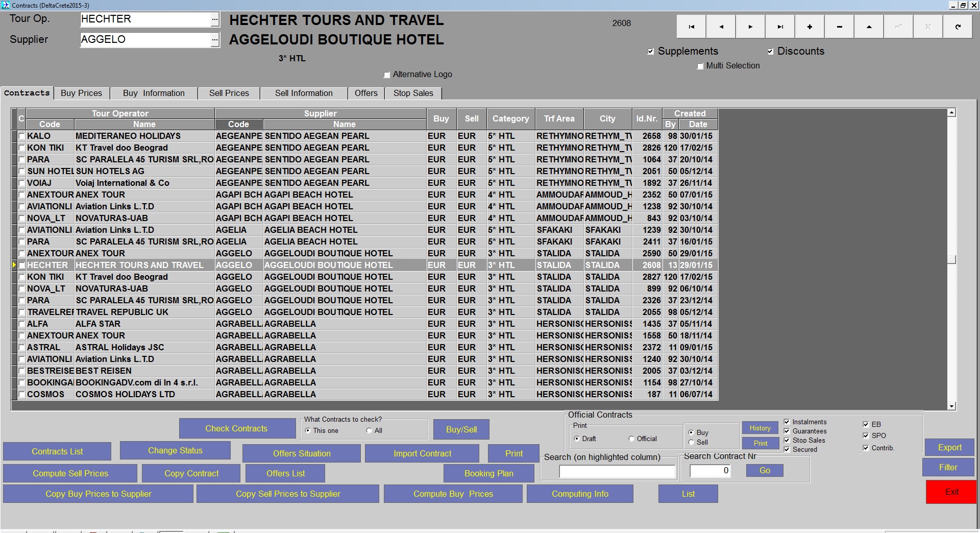
Task: Go to previous record arrow
Action: click(x=721, y=27)
